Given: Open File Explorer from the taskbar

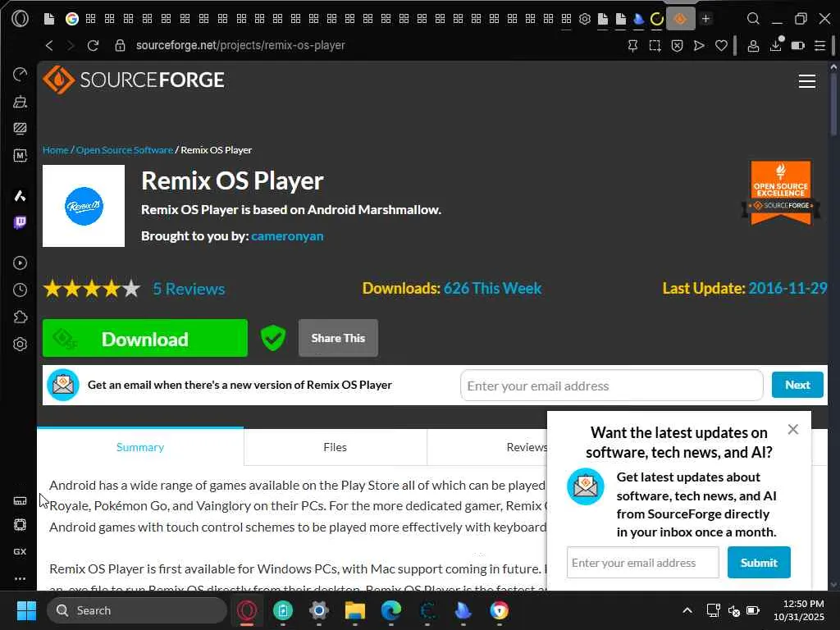Looking at the screenshot, I should (x=354, y=610).
